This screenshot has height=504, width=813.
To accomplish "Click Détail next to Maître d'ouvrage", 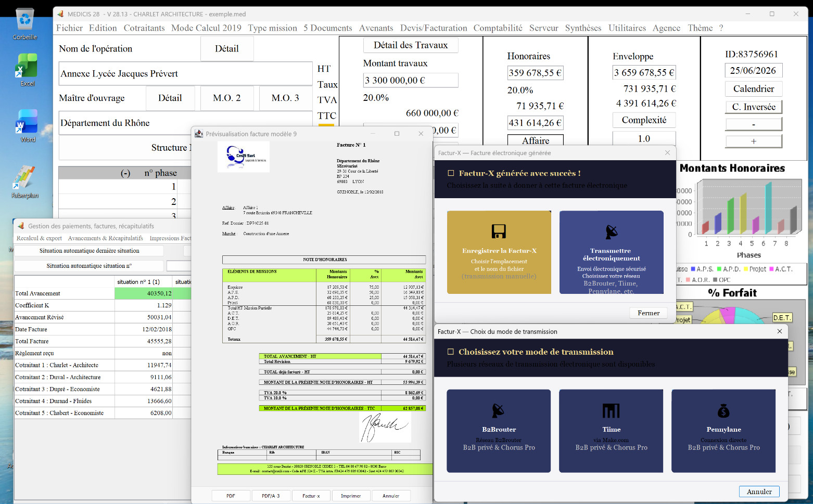I will tap(170, 98).
